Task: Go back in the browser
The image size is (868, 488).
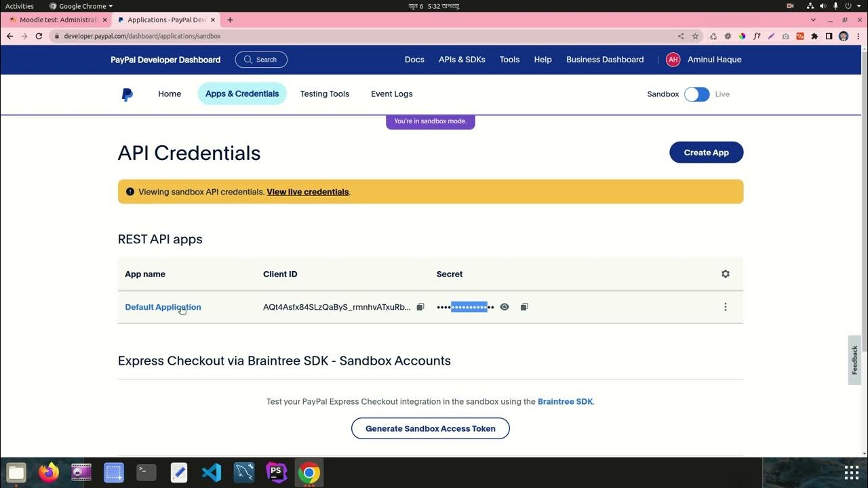Action: pos(9,36)
